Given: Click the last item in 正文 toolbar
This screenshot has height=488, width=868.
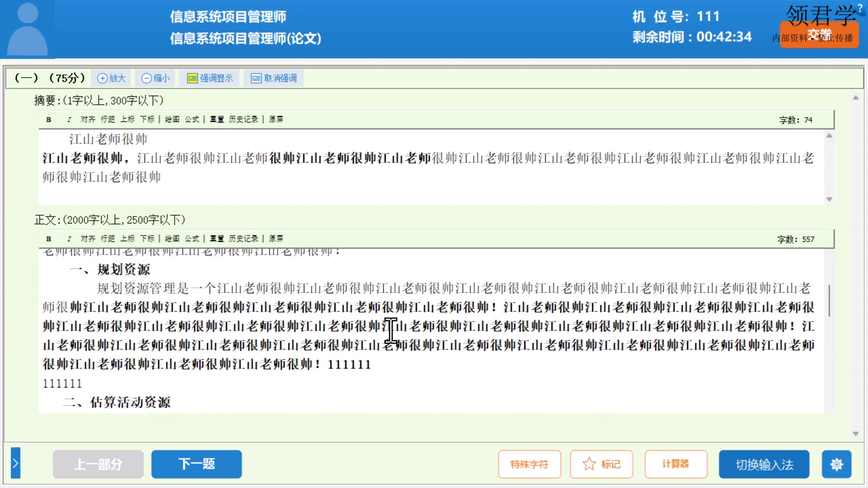Looking at the screenshot, I should 276,239.
